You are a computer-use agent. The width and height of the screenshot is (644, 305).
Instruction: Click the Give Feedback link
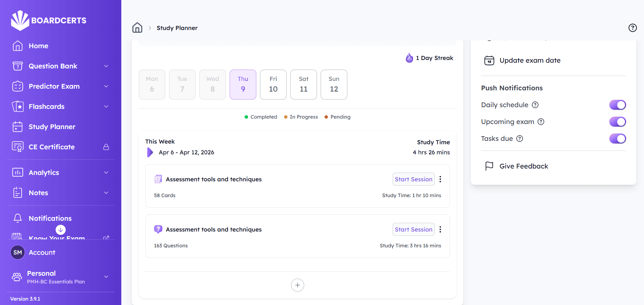(x=524, y=166)
